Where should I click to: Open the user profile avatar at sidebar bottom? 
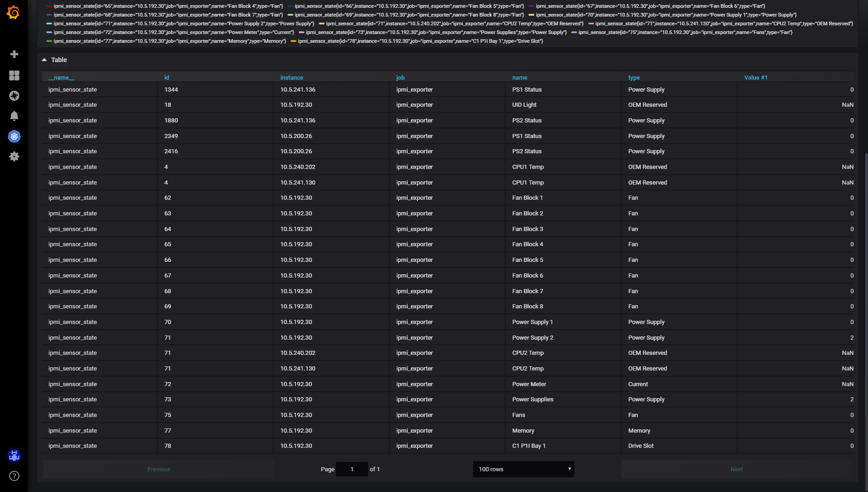(x=14, y=456)
